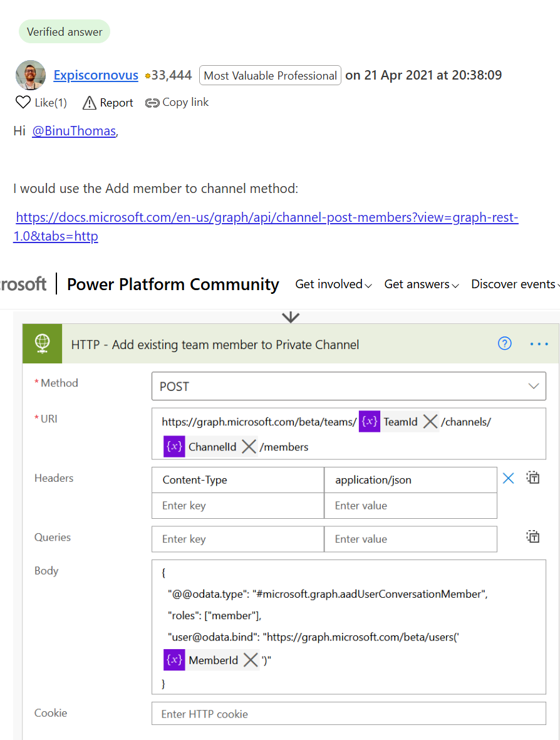Remove the MemberId token from Body
560x740 pixels.
tap(251, 660)
